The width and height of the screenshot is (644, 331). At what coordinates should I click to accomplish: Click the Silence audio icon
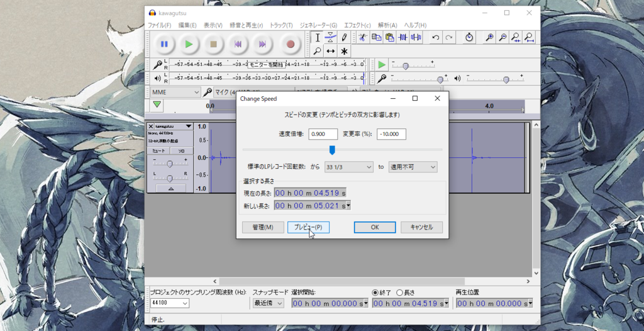[x=416, y=37]
